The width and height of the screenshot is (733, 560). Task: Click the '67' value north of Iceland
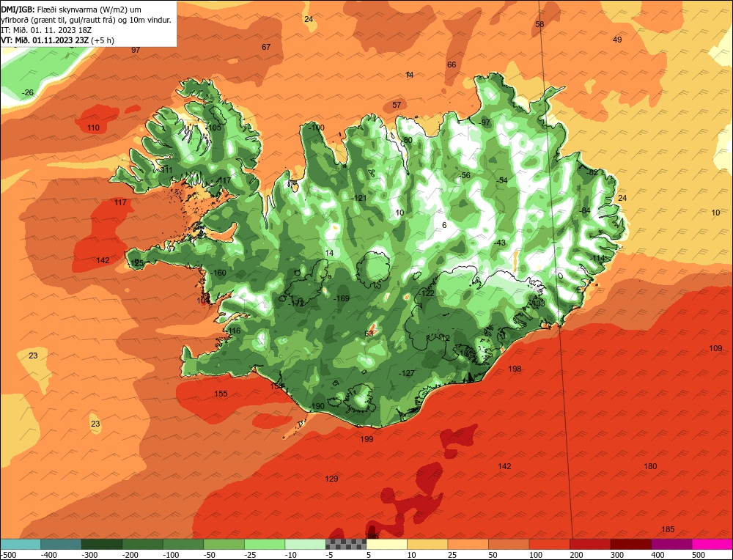pyautogui.click(x=266, y=47)
